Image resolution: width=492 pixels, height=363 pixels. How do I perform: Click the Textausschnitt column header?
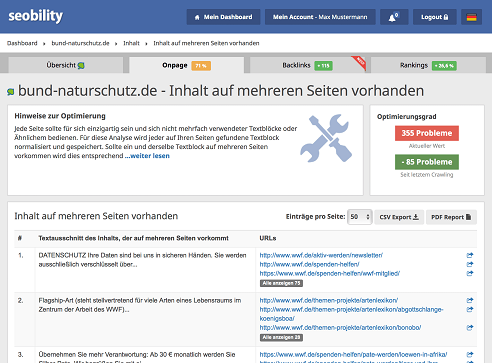tap(133, 238)
